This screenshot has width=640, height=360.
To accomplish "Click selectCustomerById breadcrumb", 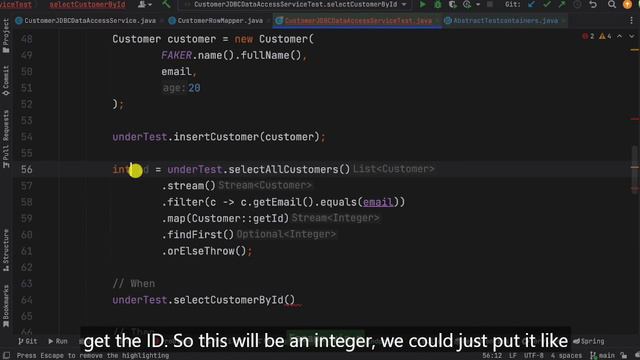I will click(x=87, y=4).
